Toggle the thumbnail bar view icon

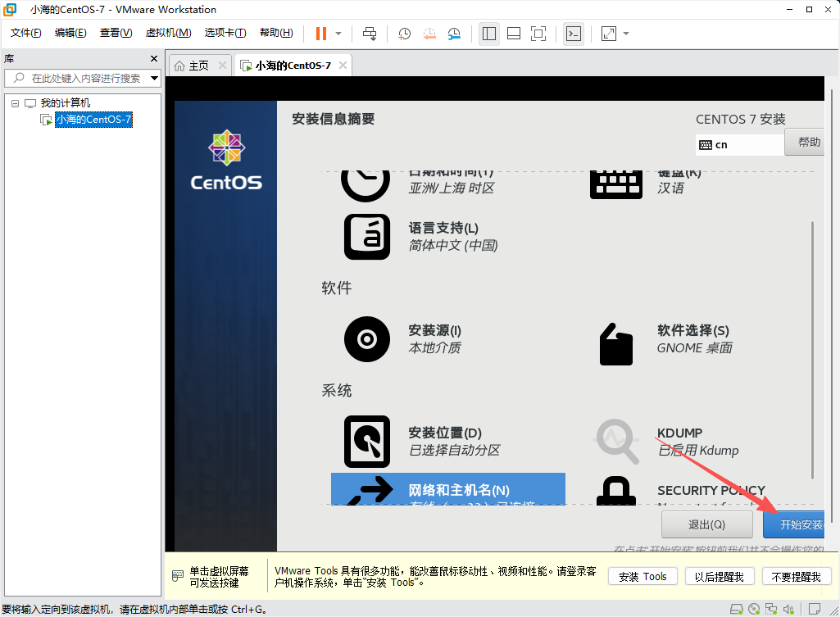(x=514, y=34)
